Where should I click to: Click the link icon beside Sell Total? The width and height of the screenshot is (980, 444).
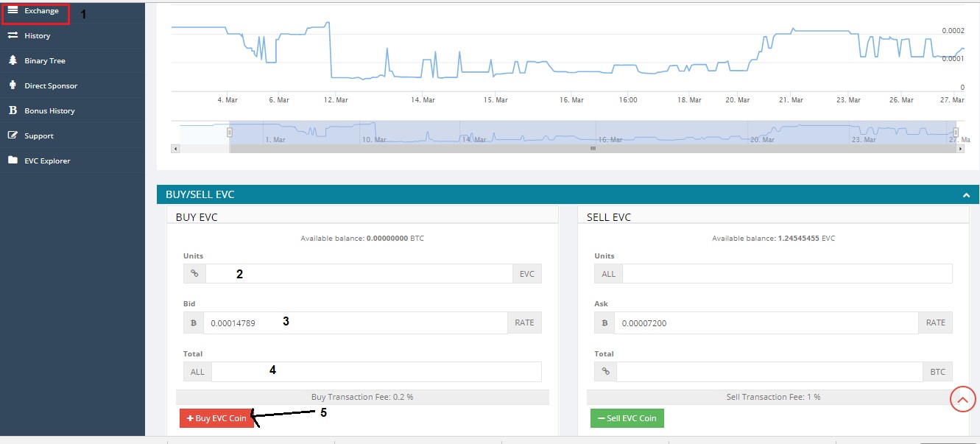pos(605,372)
